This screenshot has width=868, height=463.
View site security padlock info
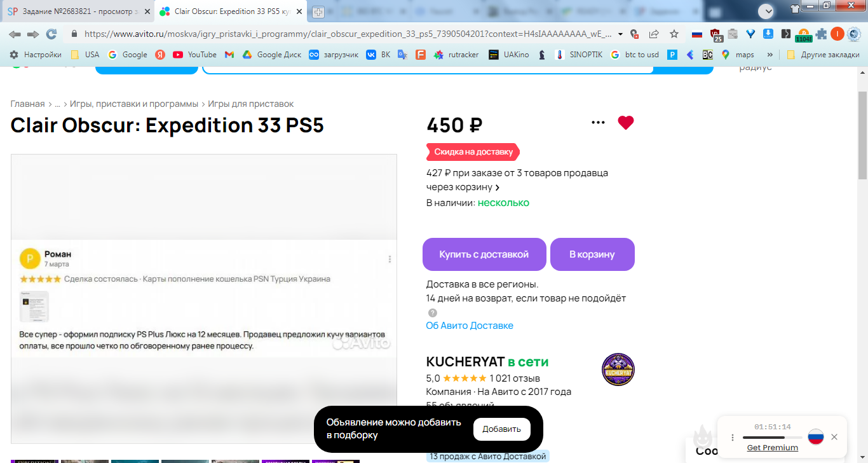tap(74, 34)
